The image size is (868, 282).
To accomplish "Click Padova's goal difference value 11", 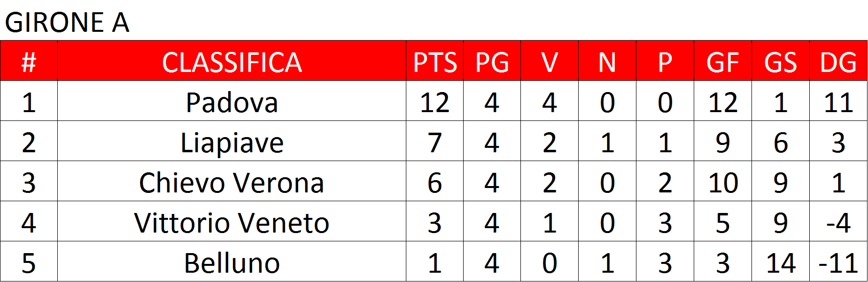I will tap(838, 102).
